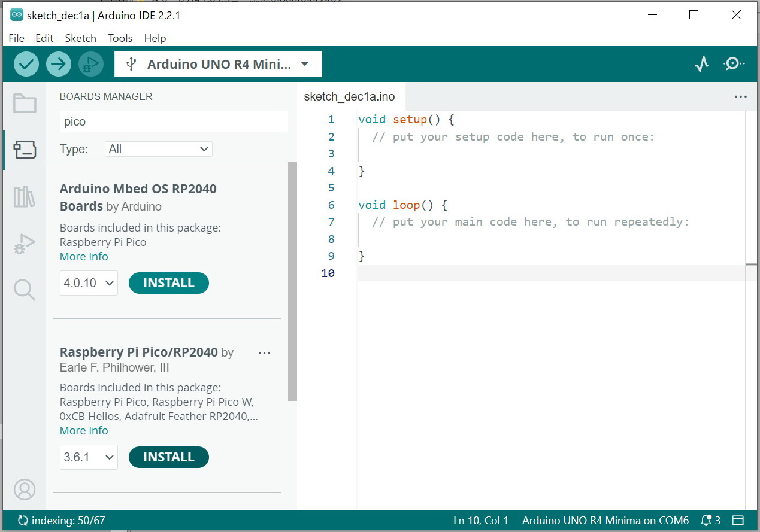The image size is (760, 532).
Task: Click the Arduino logo in title bar
Action: point(17,16)
